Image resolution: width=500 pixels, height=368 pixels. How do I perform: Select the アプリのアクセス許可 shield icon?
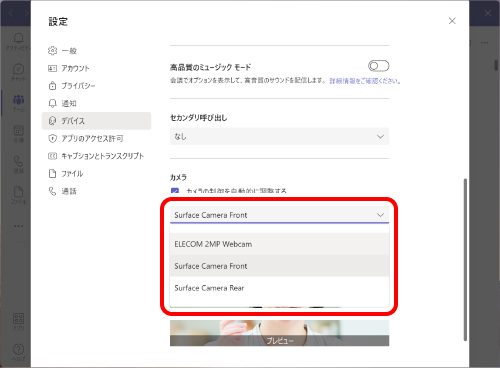click(52, 138)
